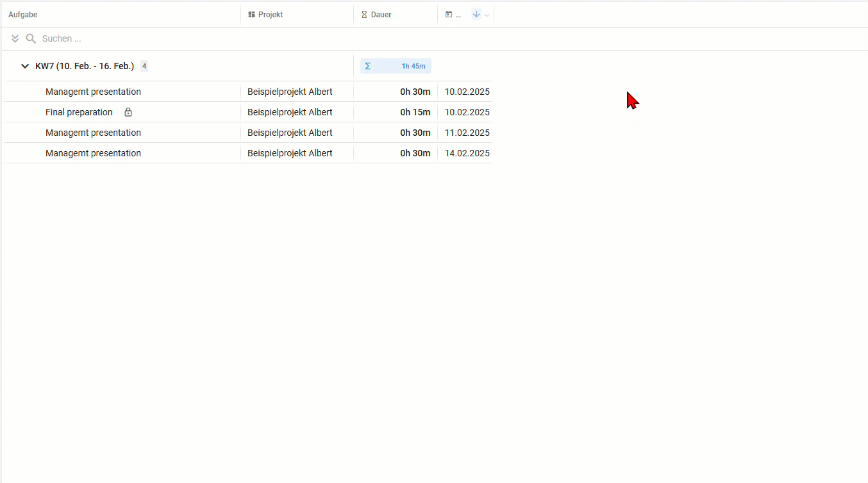Click Beispielprojekt Albert in the 14.02.2025 row
868x483 pixels.
pyautogui.click(x=290, y=153)
